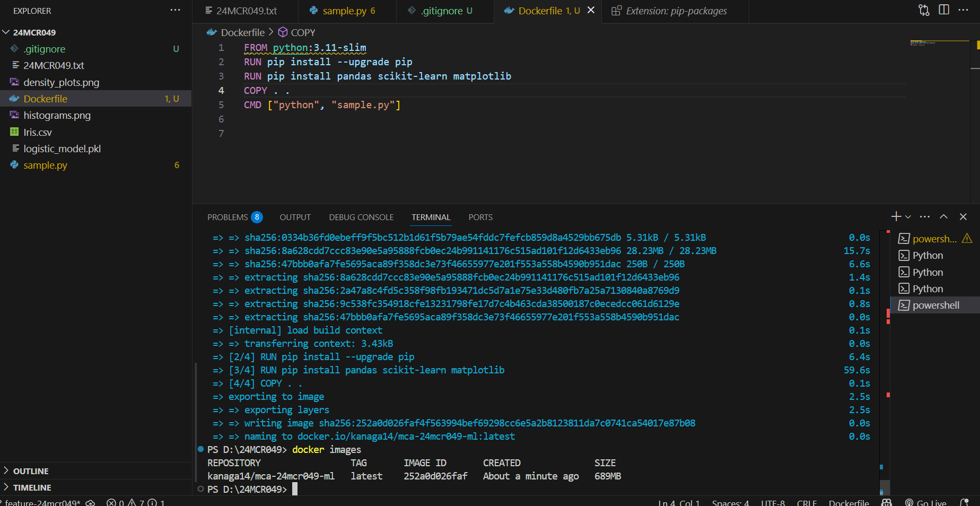
Task: Open Copilot status icon in status bar
Action: pyautogui.click(x=887, y=502)
